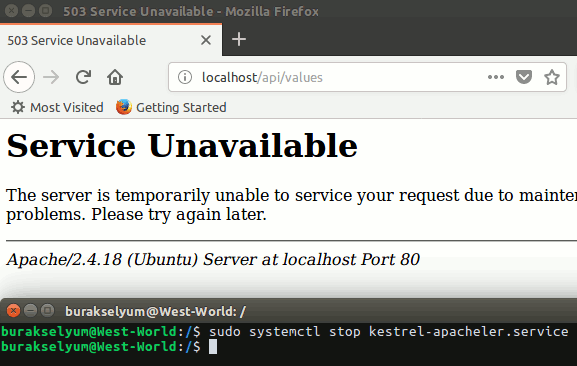Click the Firefox logo bookmark icon
This screenshot has width=577, height=366.
(124, 107)
